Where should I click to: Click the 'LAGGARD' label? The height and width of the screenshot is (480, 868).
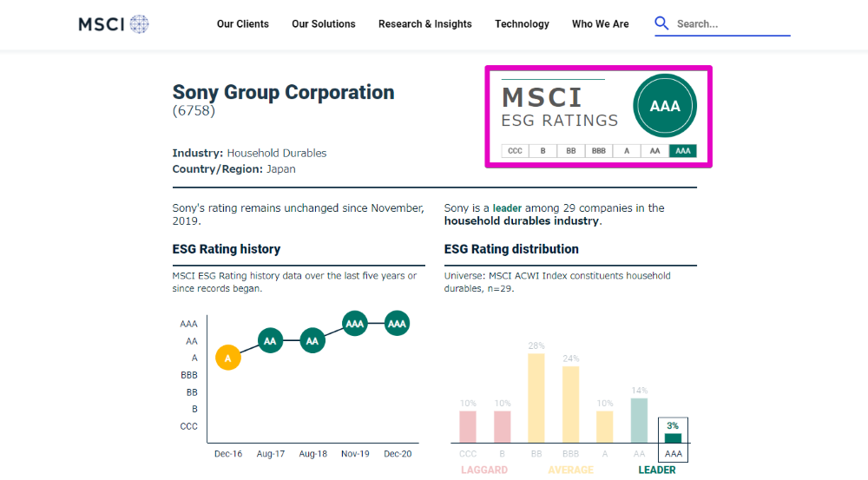(x=484, y=470)
